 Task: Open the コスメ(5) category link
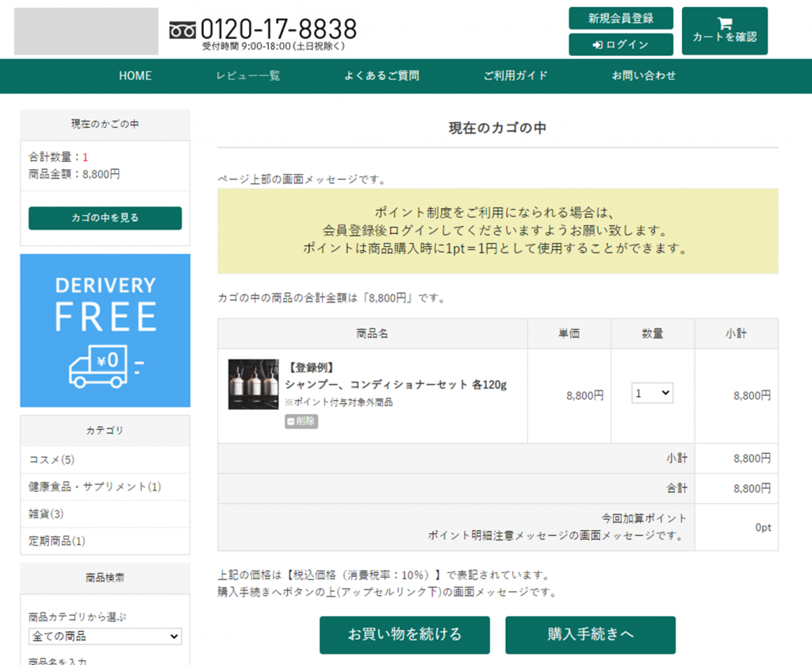(x=52, y=460)
